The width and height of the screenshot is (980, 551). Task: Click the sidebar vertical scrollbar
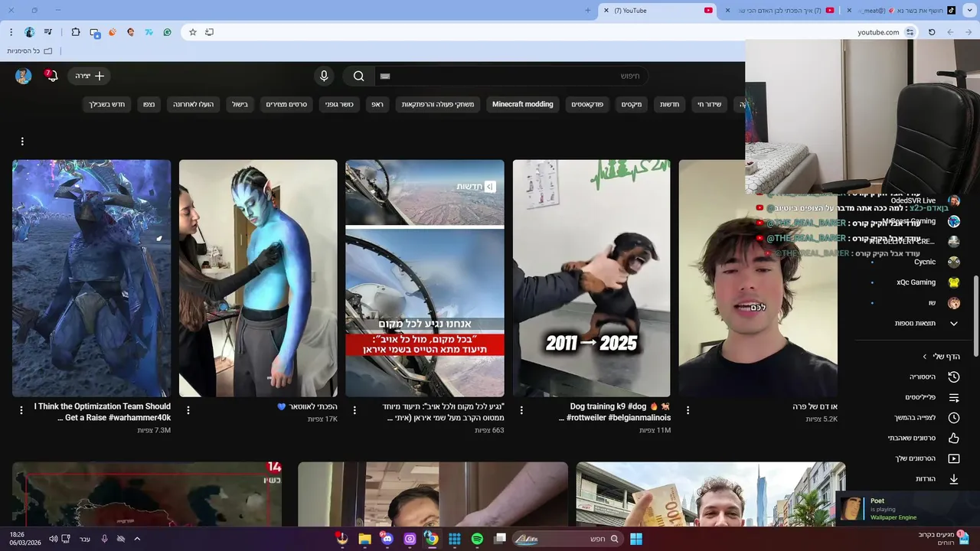(976, 315)
